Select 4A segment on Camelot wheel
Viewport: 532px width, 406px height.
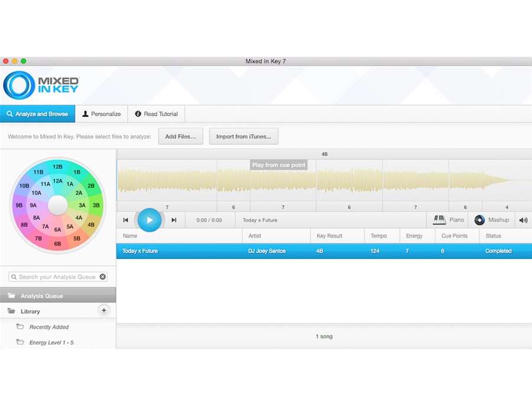pos(79,217)
